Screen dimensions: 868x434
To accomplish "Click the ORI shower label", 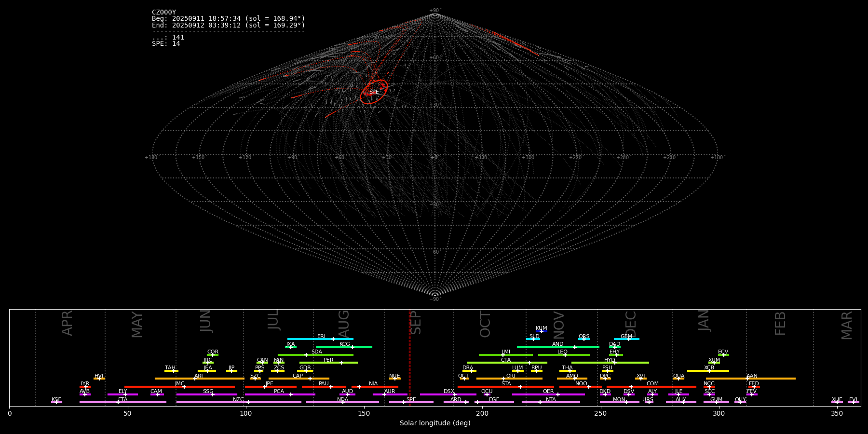I will tap(511, 376).
